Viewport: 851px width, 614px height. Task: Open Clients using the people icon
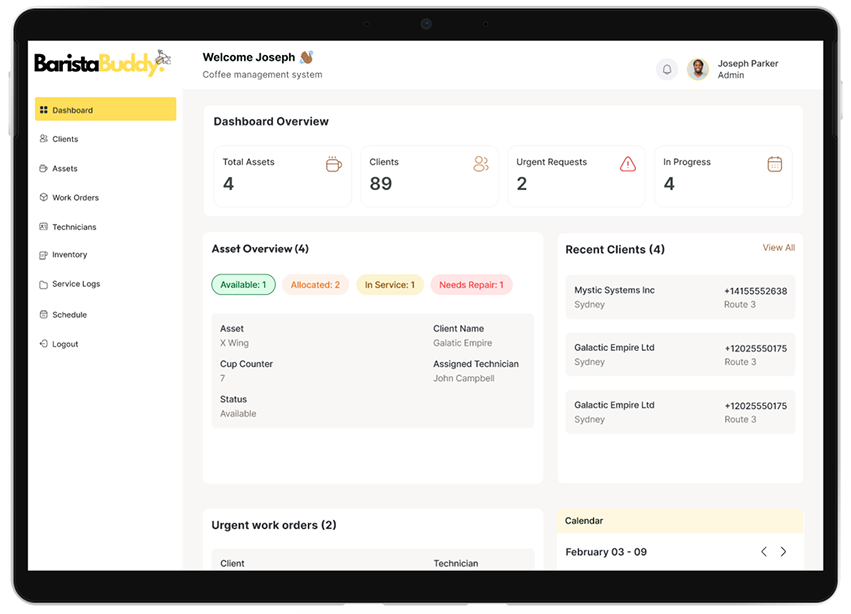pos(43,140)
